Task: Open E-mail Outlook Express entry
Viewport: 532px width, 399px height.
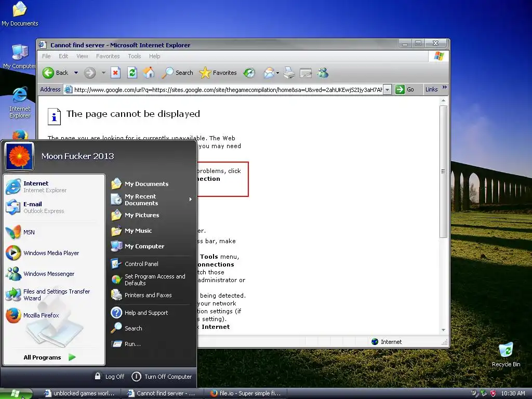Action: (54, 207)
